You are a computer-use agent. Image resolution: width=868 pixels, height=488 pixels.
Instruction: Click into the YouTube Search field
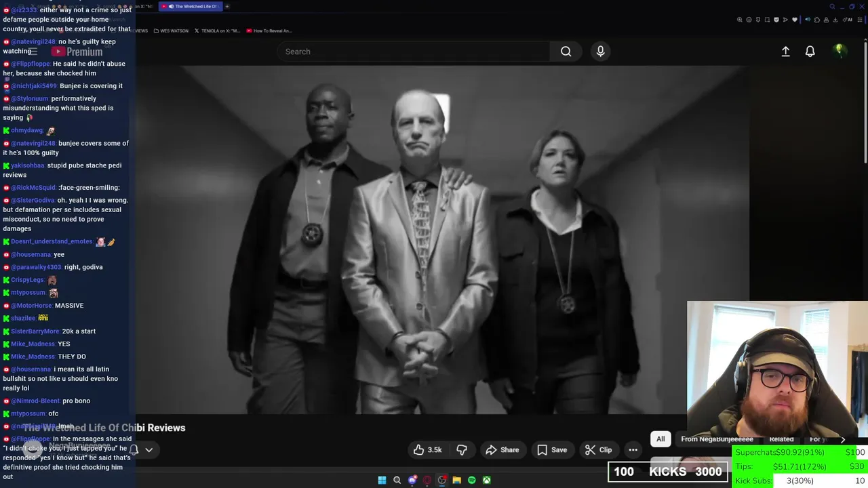pos(414,52)
